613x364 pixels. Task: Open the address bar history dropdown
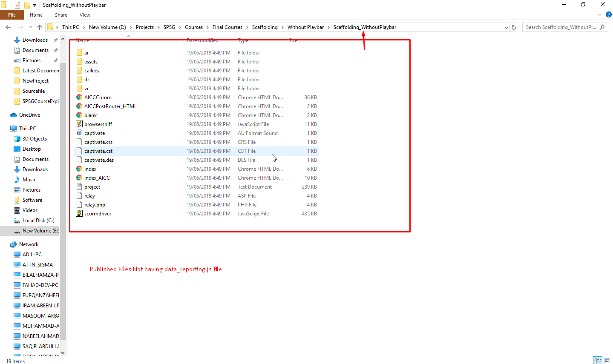click(506, 27)
